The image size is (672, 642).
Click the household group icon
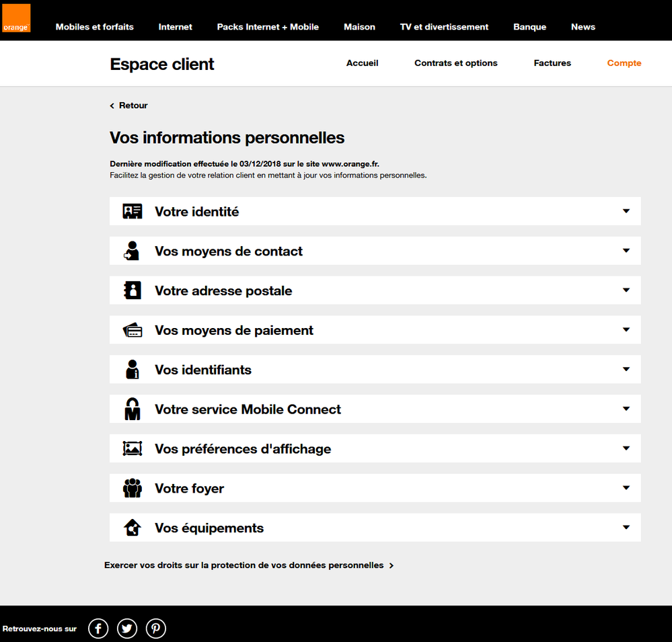click(x=133, y=488)
